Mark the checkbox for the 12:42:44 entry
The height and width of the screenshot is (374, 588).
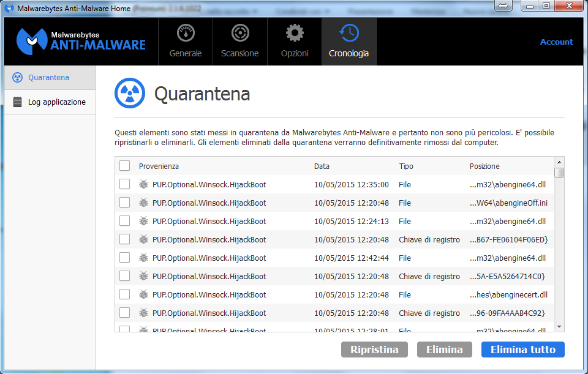point(124,258)
